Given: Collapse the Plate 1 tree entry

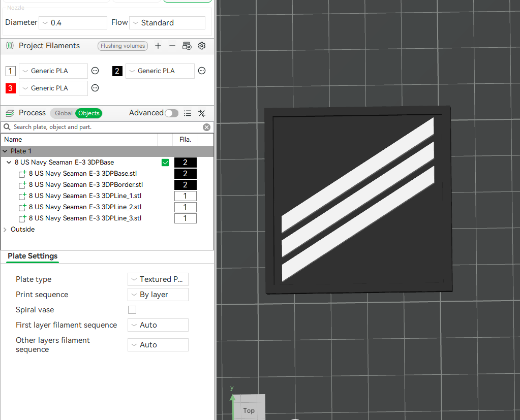Looking at the screenshot, I should [x=5, y=151].
